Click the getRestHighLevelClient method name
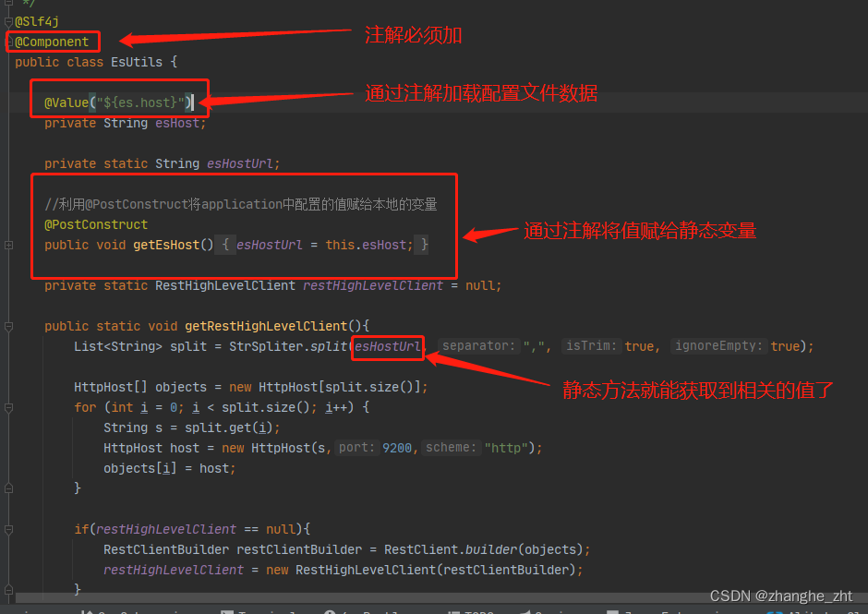 pos(266,326)
